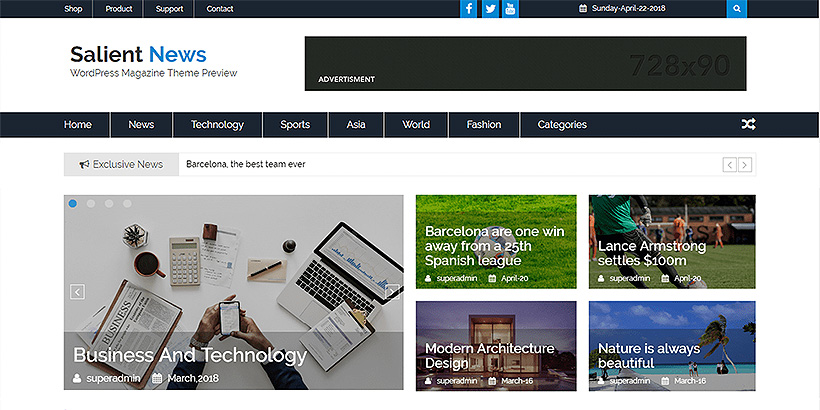Click user icon on Lance Armstrong article
Image resolution: width=820 pixels, height=410 pixels.
601,279
